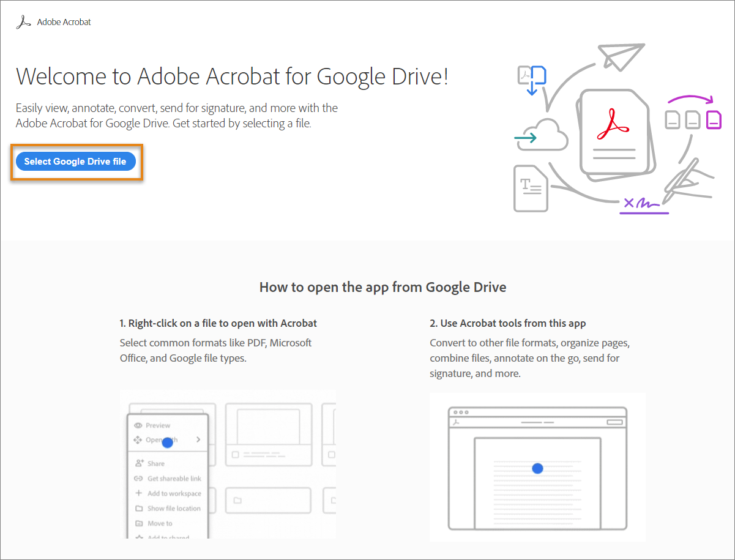735x560 pixels.
Task: Click the folder icon beside Move to
Action: point(140,523)
